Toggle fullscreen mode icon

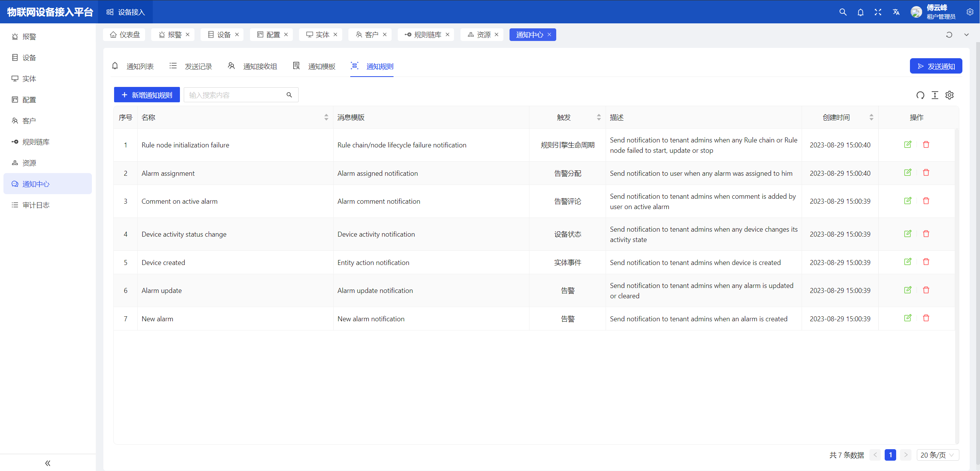[878, 12]
